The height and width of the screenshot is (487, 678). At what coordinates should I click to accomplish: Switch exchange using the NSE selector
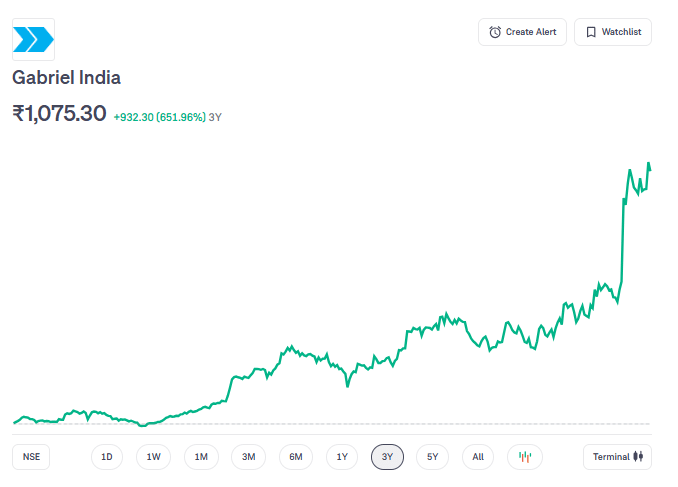pos(31,457)
